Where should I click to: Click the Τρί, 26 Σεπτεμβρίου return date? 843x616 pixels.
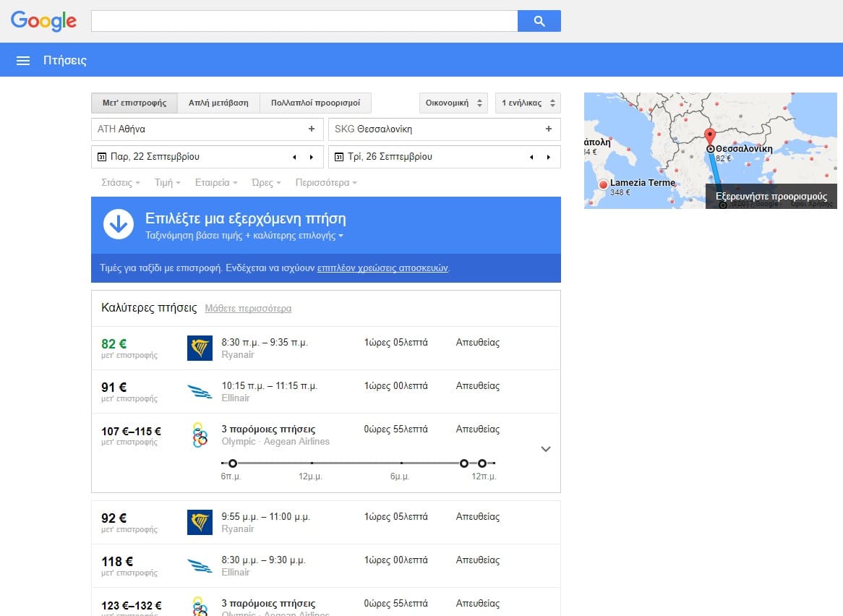pyautogui.click(x=390, y=156)
